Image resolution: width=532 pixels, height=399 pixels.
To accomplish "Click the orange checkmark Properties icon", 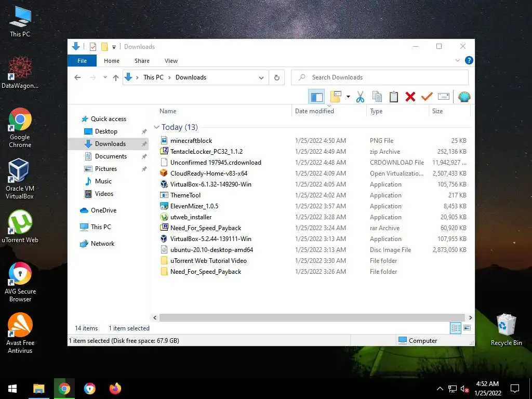I will point(427,97).
